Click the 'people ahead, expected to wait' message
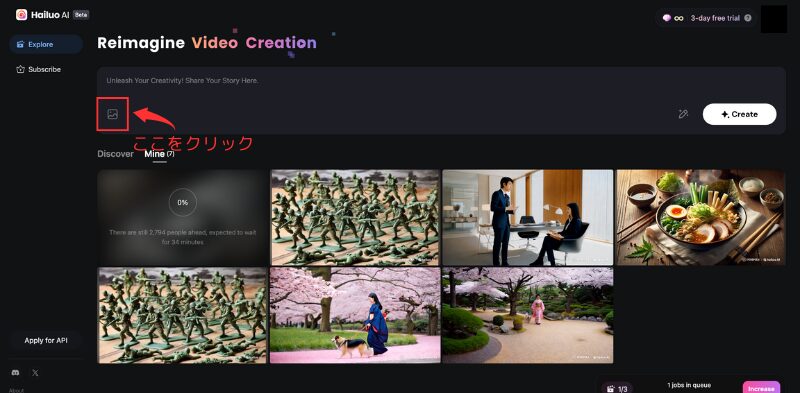This screenshot has height=393, width=800. pos(182,237)
